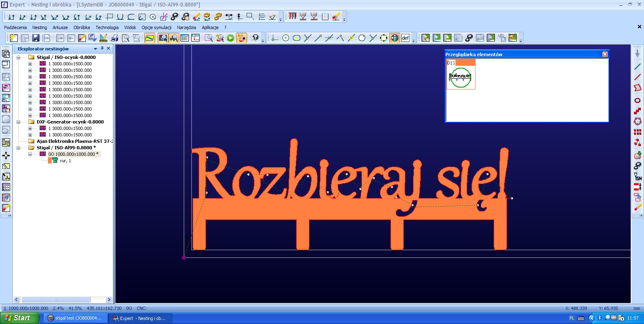Screen dimensions: 644x324
Task: Expand the first sheet under DXF-Generator-ocynk-0.8000
Action: (x=30, y=128)
